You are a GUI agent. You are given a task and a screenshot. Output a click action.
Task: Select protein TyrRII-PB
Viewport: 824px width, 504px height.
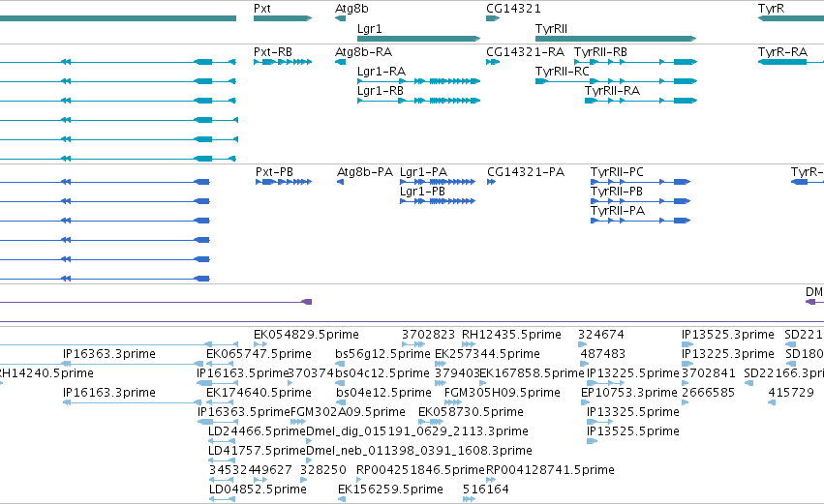point(617,193)
